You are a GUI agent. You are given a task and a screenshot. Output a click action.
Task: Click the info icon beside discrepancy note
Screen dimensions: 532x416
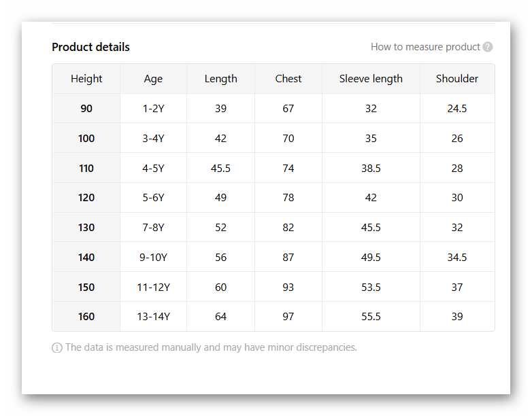tap(57, 347)
